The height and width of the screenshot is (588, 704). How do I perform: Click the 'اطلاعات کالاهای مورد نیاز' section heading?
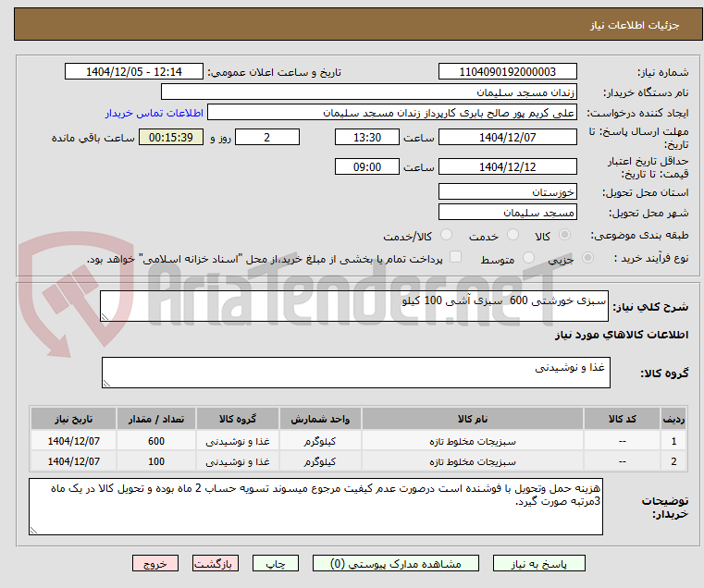(x=622, y=335)
